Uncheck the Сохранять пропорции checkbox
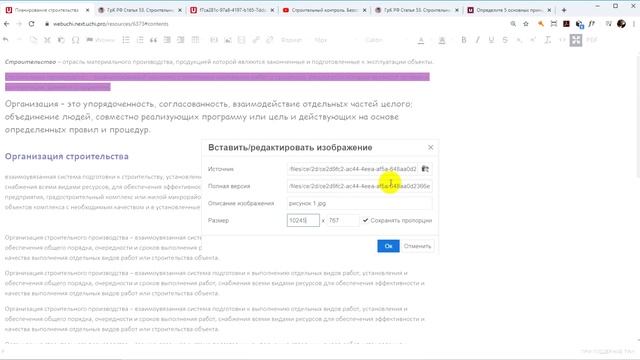 365,220
